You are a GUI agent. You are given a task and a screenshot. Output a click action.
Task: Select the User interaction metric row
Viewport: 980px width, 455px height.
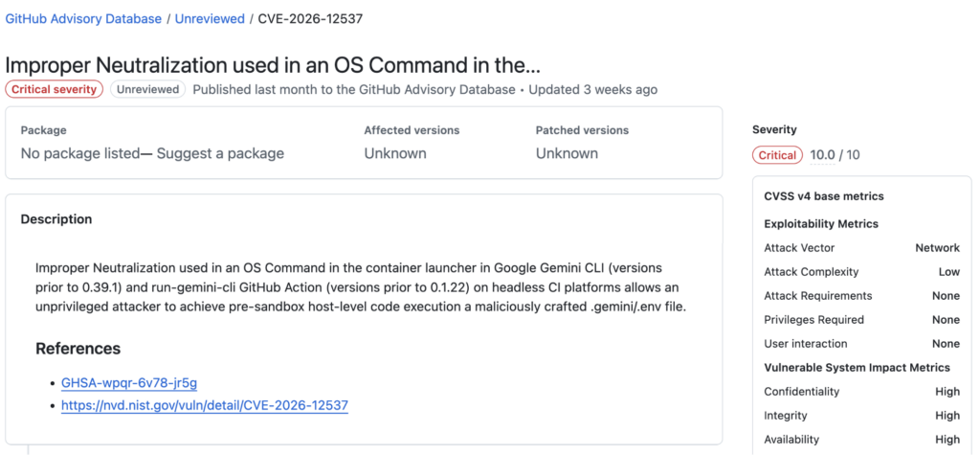click(x=862, y=344)
